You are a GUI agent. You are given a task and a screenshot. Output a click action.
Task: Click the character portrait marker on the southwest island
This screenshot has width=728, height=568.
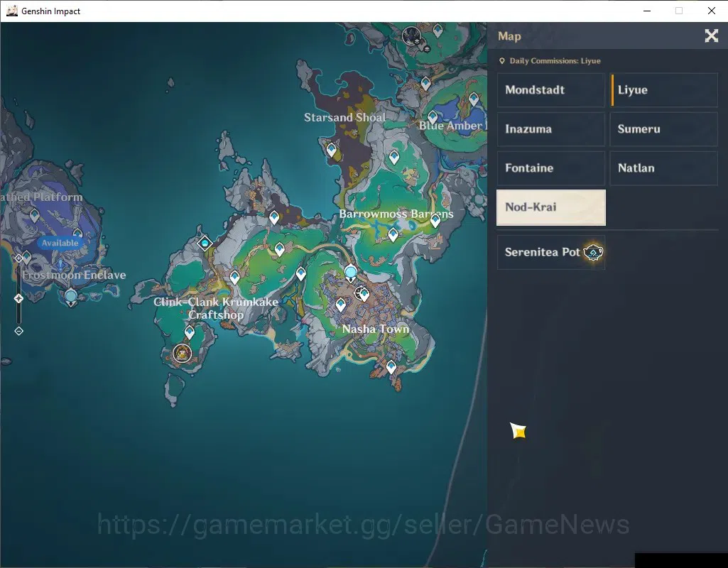pyautogui.click(x=182, y=353)
